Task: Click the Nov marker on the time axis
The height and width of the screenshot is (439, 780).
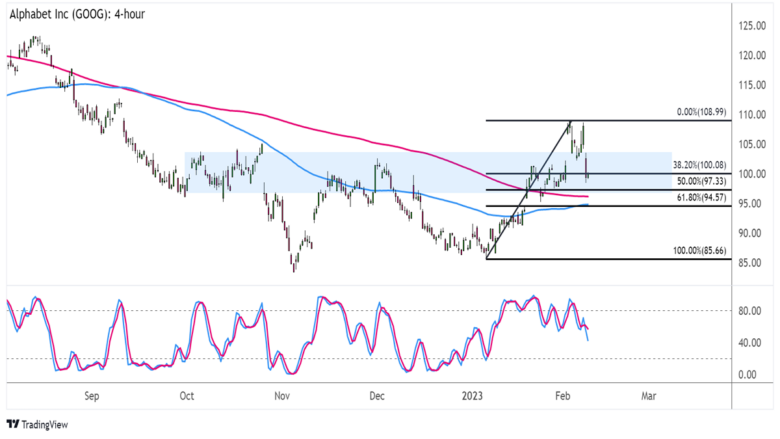Action: click(x=281, y=396)
